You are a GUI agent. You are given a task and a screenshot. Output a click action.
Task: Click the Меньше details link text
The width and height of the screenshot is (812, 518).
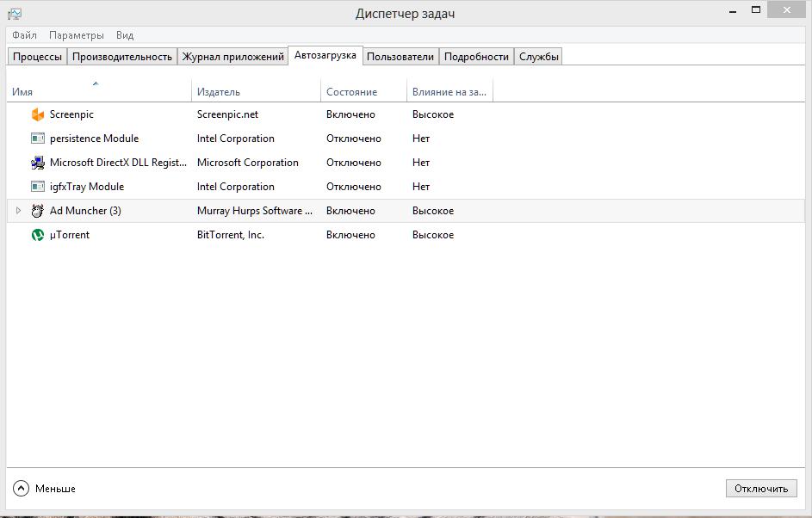(55, 489)
